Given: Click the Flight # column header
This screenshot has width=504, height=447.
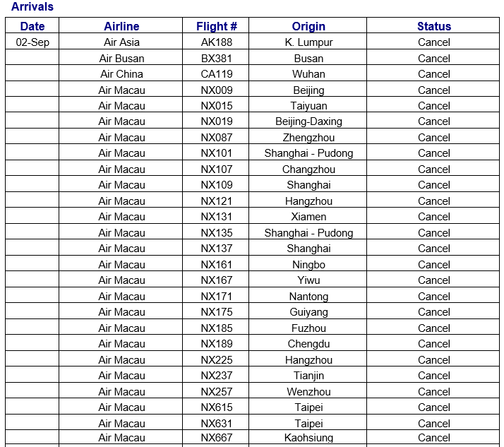Looking at the screenshot, I should [x=217, y=26].
